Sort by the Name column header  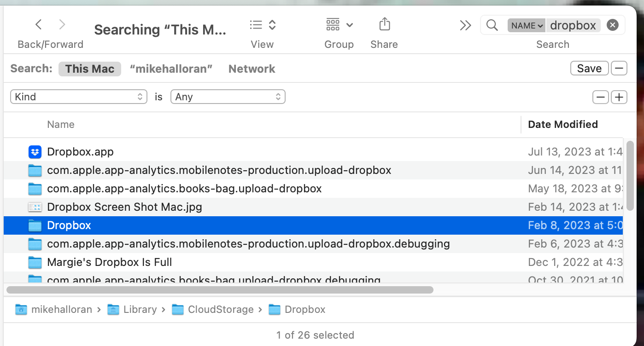(x=61, y=124)
